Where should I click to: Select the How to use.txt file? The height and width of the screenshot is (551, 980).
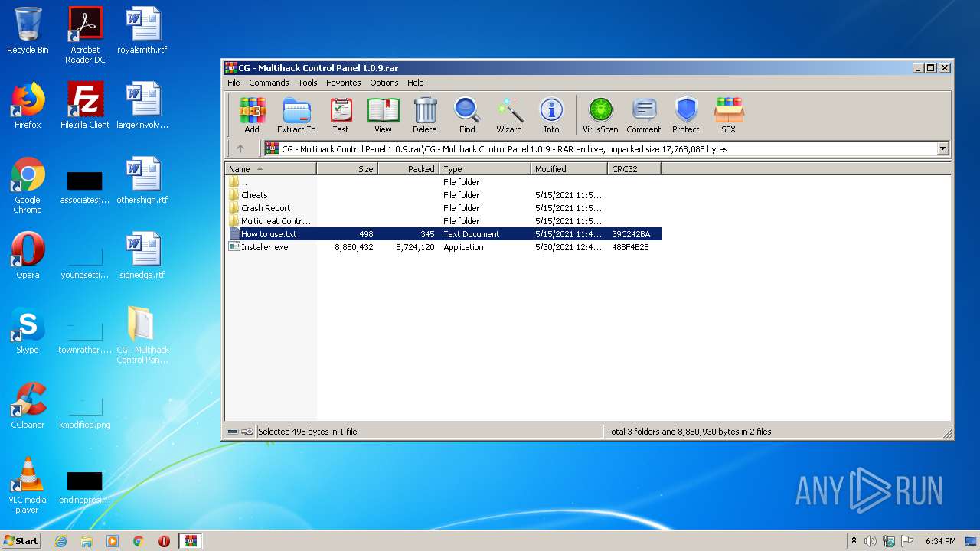tap(443, 234)
